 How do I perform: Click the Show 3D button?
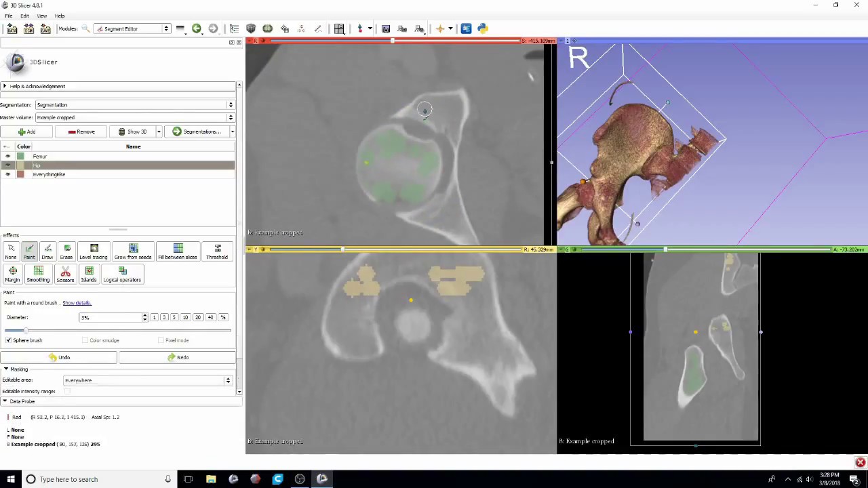[x=133, y=131]
